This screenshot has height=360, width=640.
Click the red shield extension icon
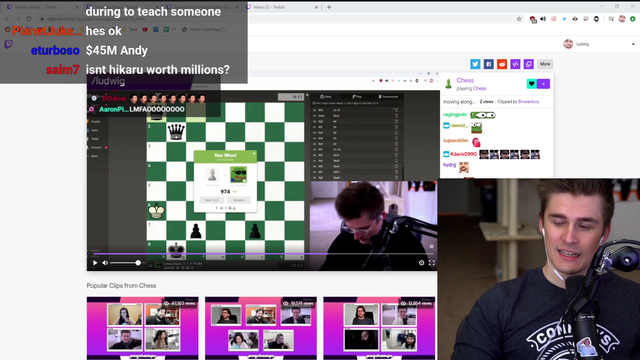533,19
